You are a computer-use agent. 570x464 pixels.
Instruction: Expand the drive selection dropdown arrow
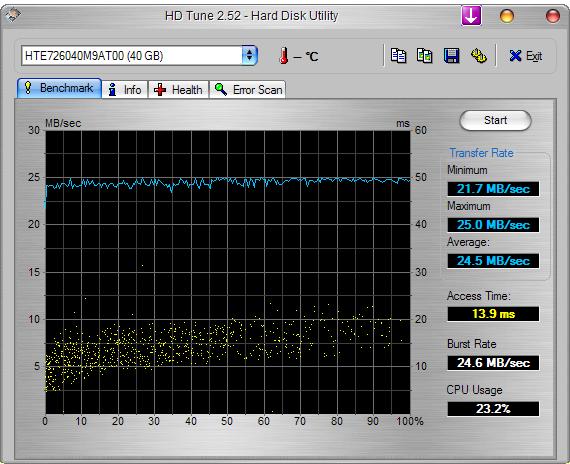[249, 56]
